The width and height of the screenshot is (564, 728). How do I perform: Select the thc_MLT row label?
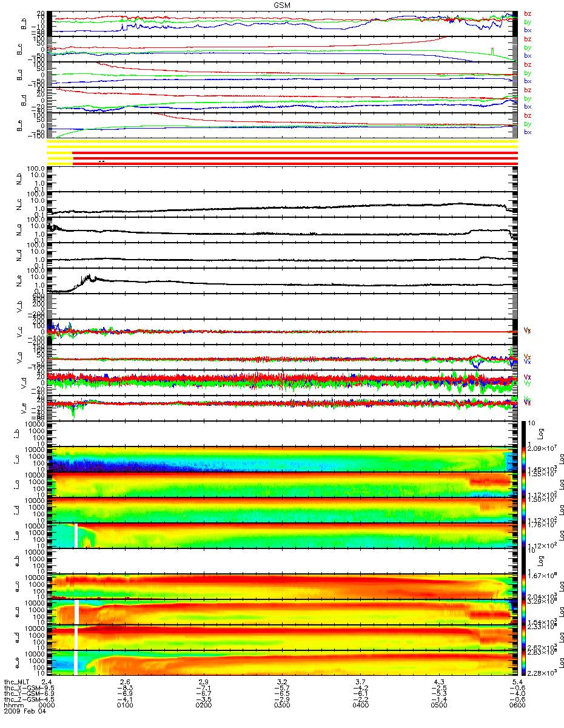click(17, 682)
